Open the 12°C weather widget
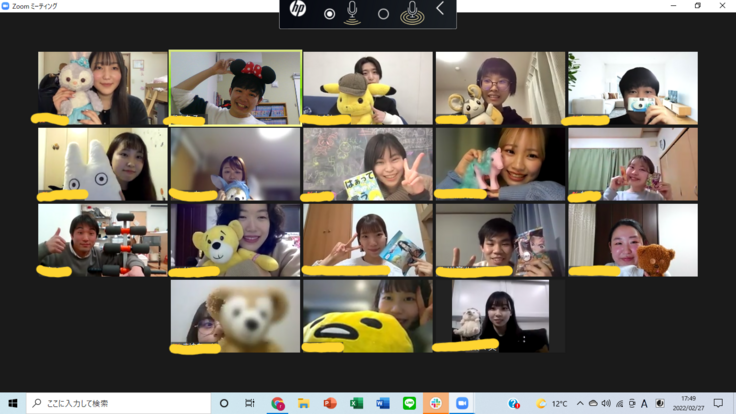This screenshot has height=414, width=736. coord(552,403)
